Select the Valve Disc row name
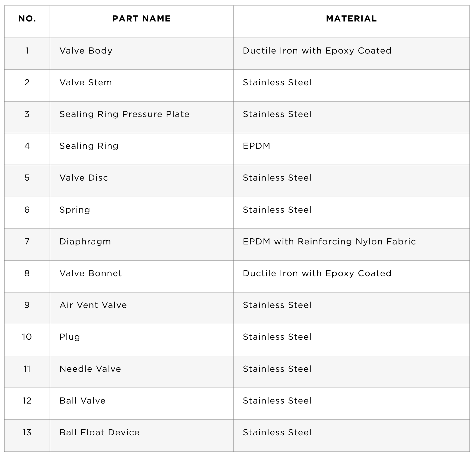 84,178
